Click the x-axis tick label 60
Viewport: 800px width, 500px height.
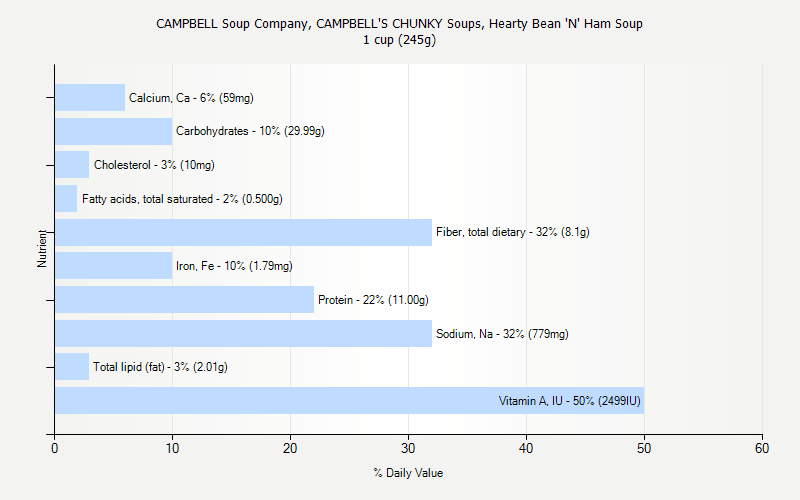[762, 449]
